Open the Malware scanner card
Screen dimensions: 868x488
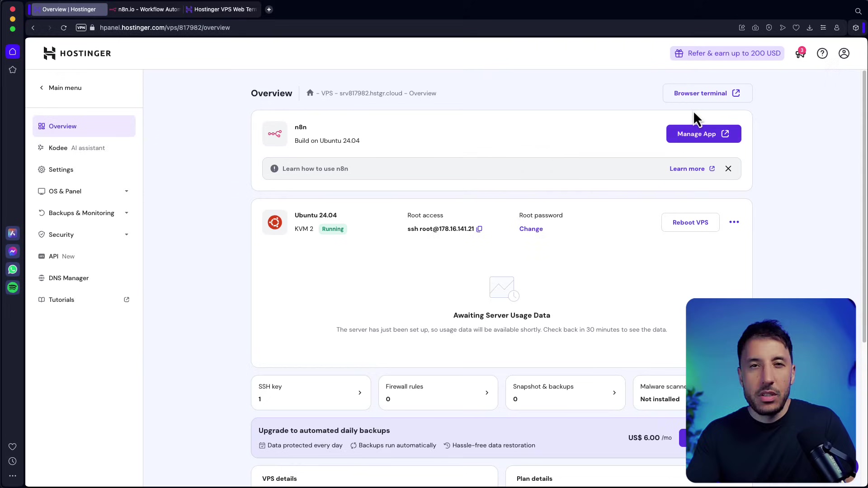[660, 393]
